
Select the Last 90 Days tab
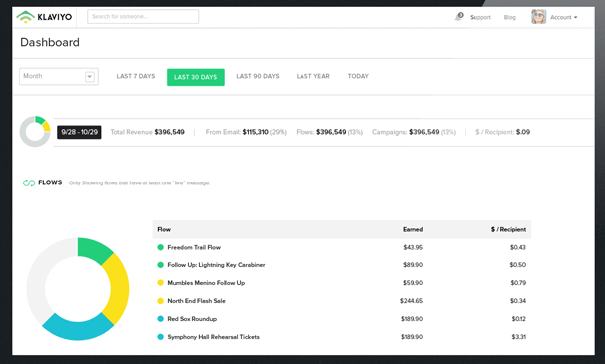(258, 76)
